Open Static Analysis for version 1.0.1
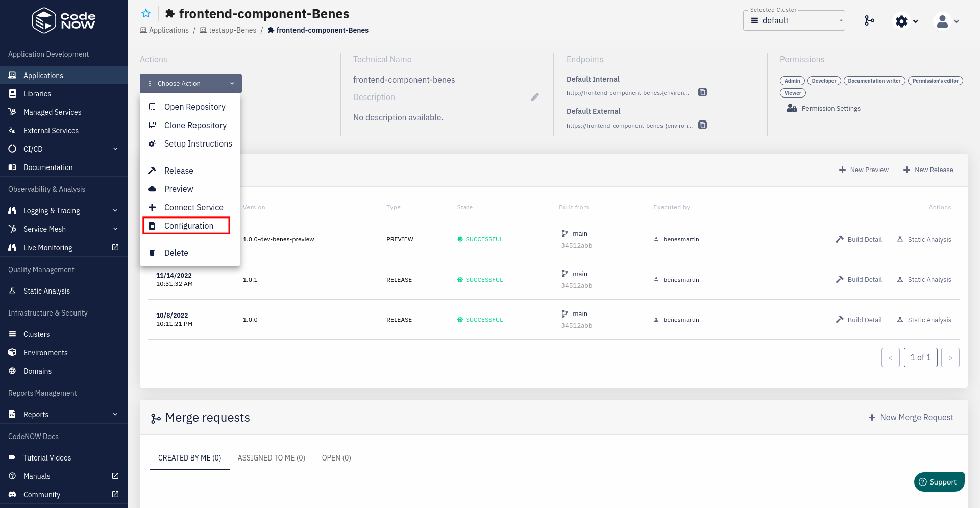This screenshot has width=980, height=508. 924,279
